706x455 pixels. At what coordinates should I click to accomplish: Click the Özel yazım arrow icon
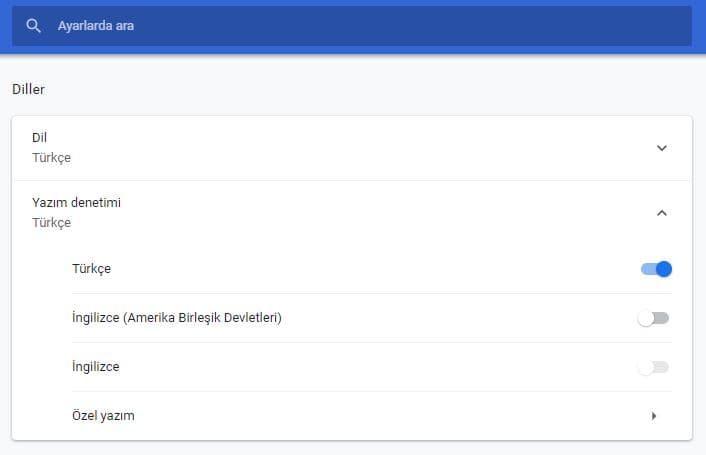[654, 415]
